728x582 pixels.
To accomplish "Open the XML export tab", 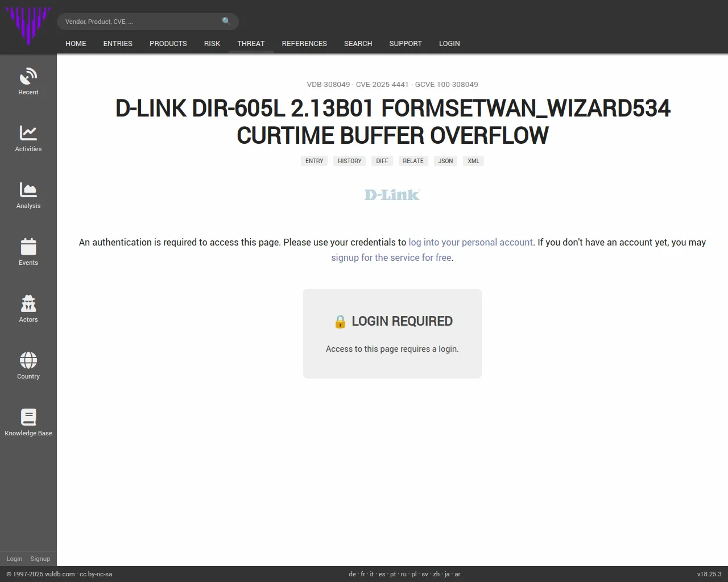I will click(474, 161).
